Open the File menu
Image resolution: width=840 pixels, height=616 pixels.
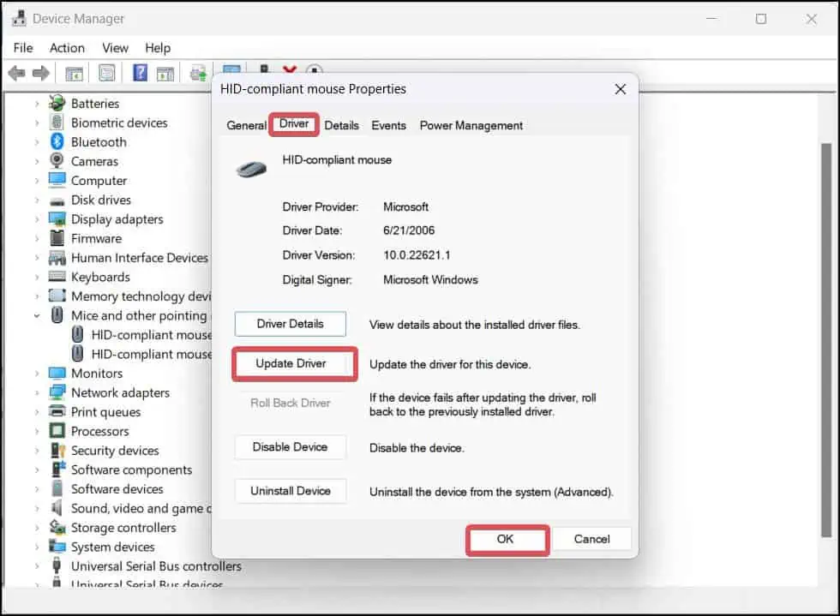pos(23,48)
